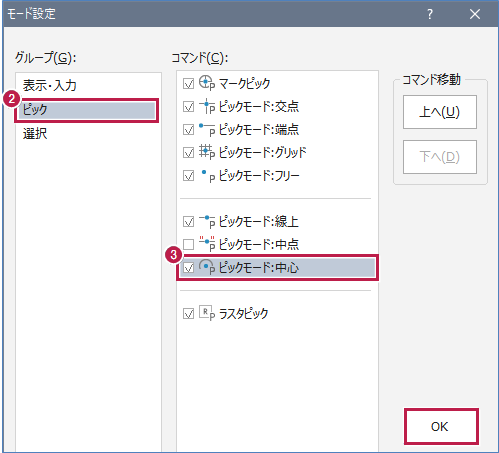The width and height of the screenshot is (499, 453).
Task: Click the 上へ(U) button
Action: pyautogui.click(x=440, y=112)
